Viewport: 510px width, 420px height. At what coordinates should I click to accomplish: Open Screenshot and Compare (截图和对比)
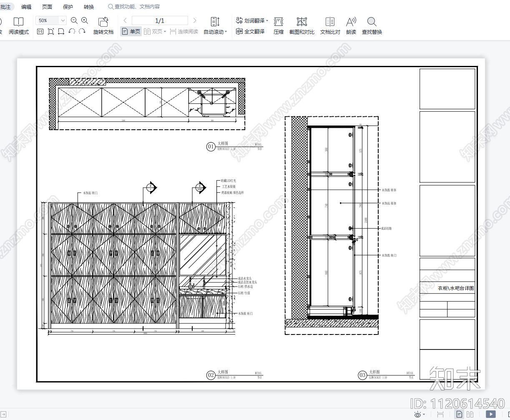coord(302,26)
